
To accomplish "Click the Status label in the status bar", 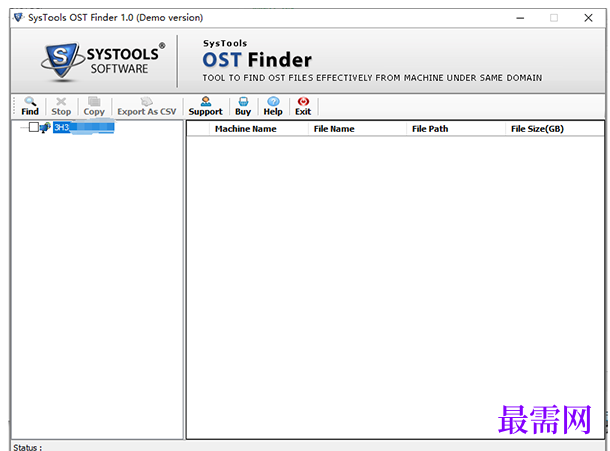I will [28, 447].
